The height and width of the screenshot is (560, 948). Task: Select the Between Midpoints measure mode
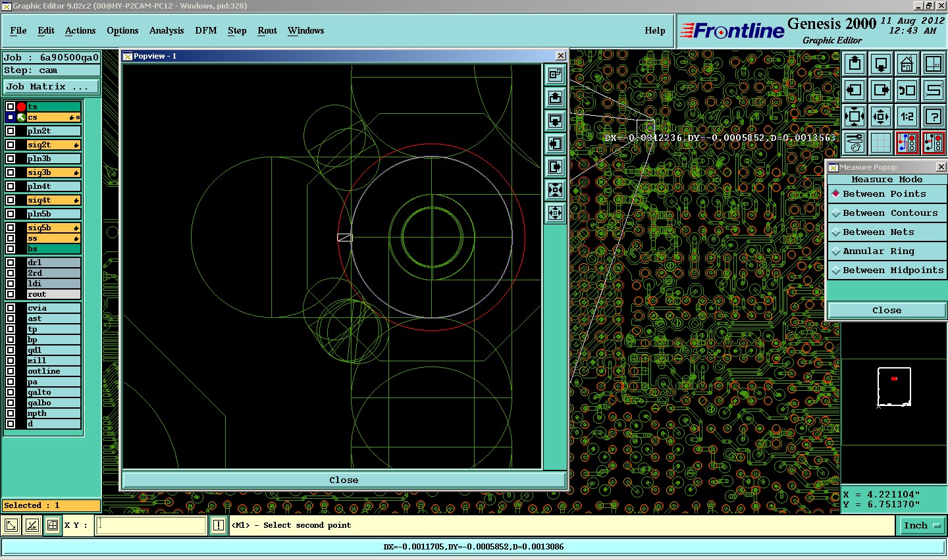tap(887, 270)
